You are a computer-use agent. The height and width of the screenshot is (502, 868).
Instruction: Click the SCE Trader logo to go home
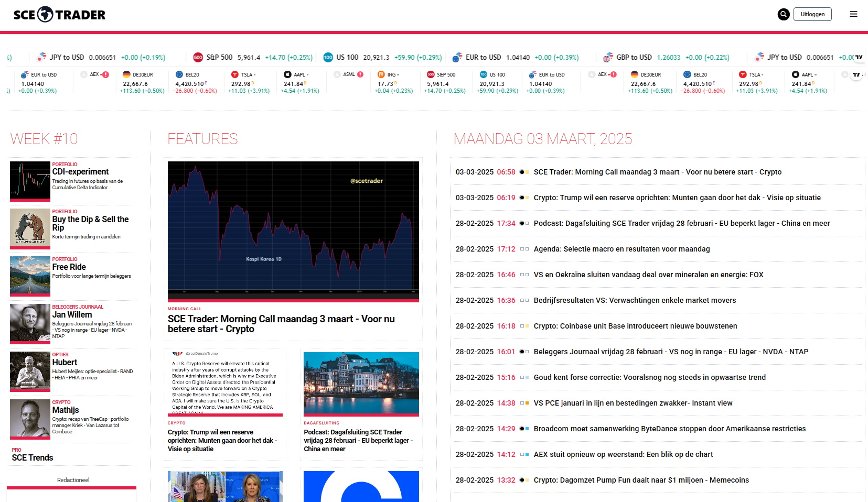click(x=59, y=15)
